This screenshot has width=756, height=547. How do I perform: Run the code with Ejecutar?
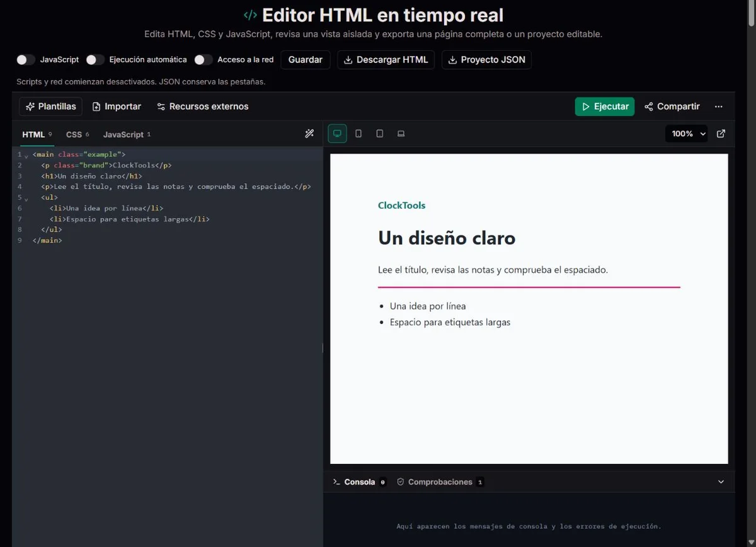[x=605, y=107]
